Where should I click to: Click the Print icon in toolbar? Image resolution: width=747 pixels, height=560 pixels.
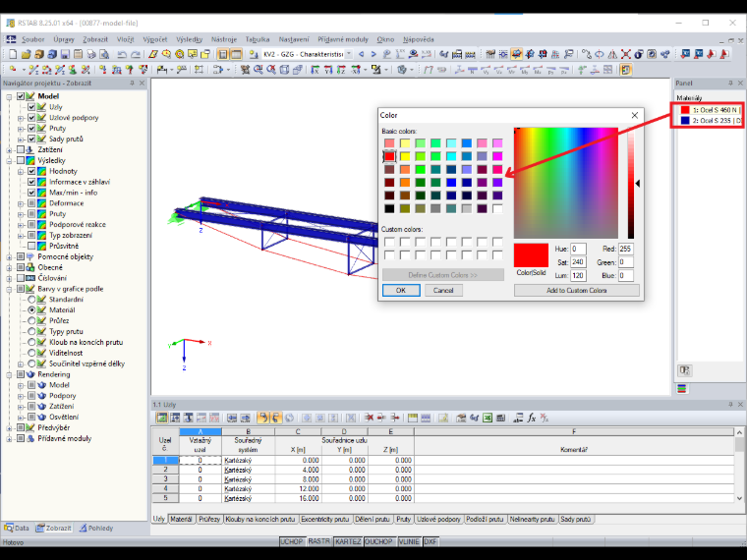pyautogui.click(x=91, y=54)
